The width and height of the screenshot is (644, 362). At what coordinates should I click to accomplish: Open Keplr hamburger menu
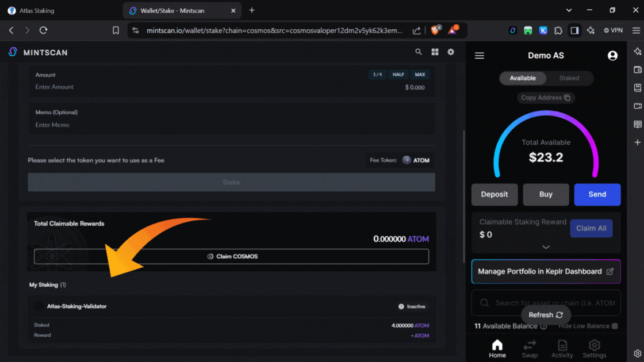tap(480, 56)
